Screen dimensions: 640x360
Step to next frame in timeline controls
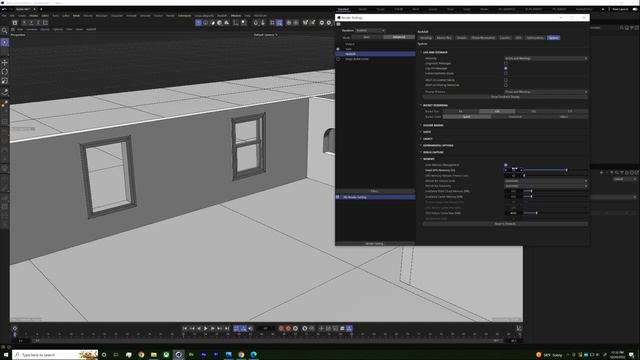213,328
